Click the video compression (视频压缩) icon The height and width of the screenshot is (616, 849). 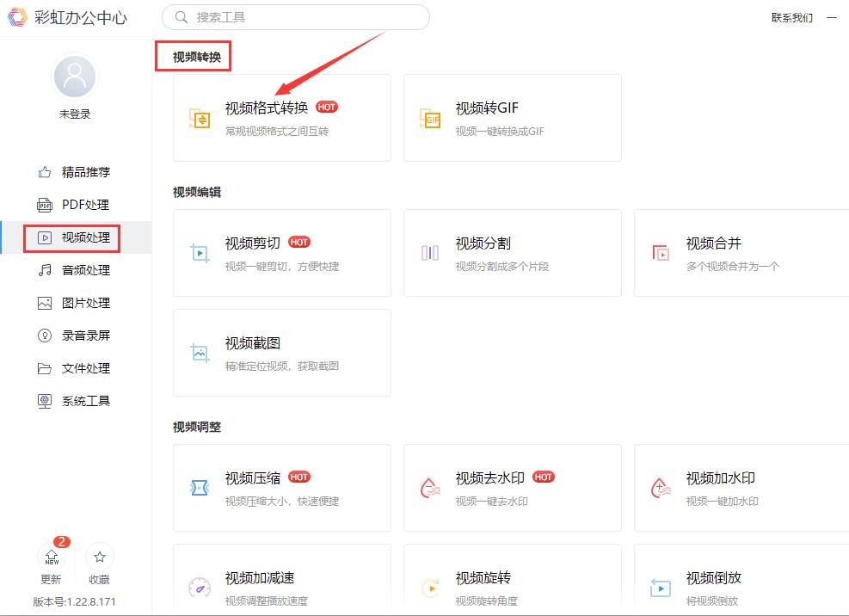(200, 489)
